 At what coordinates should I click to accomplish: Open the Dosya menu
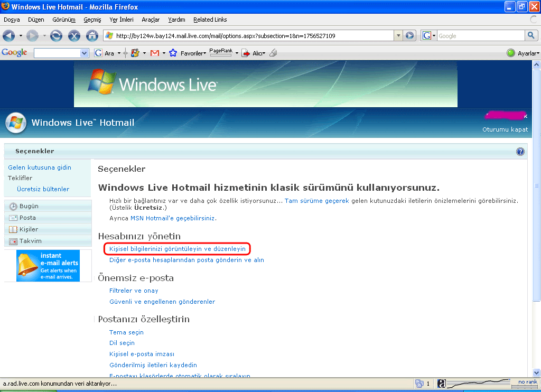12,20
